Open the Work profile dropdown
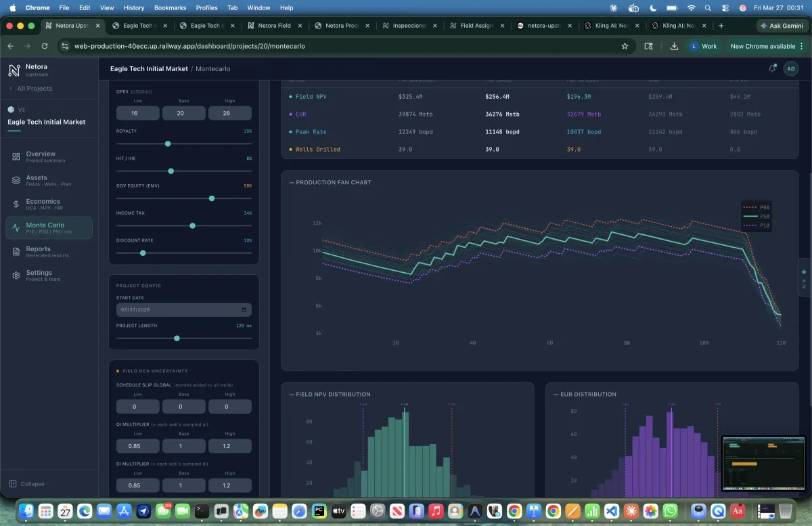Screen dimensions: 812x526 click(703, 46)
